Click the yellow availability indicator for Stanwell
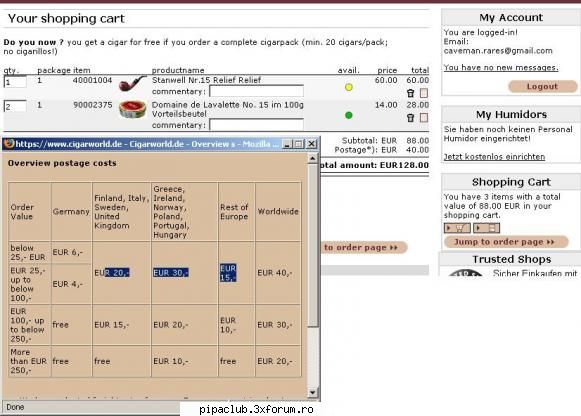The height and width of the screenshot is (416, 581). tap(348, 87)
